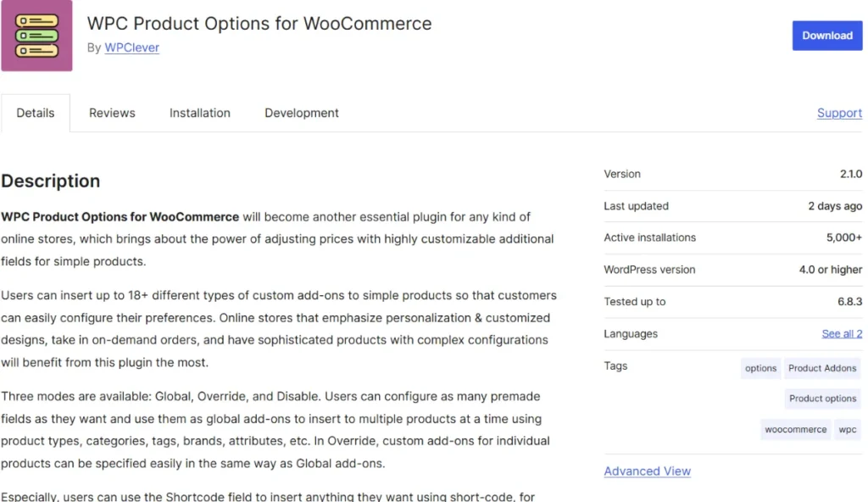
Task: Select the Details tab
Action: click(x=35, y=112)
